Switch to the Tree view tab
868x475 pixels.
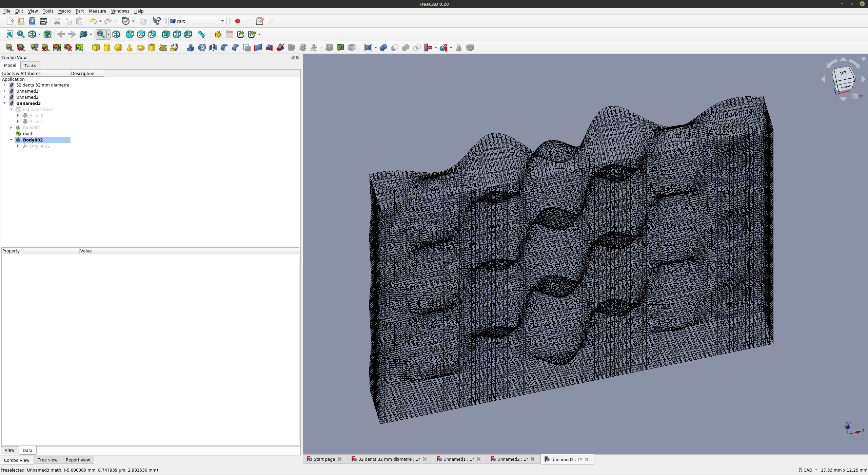[47, 460]
